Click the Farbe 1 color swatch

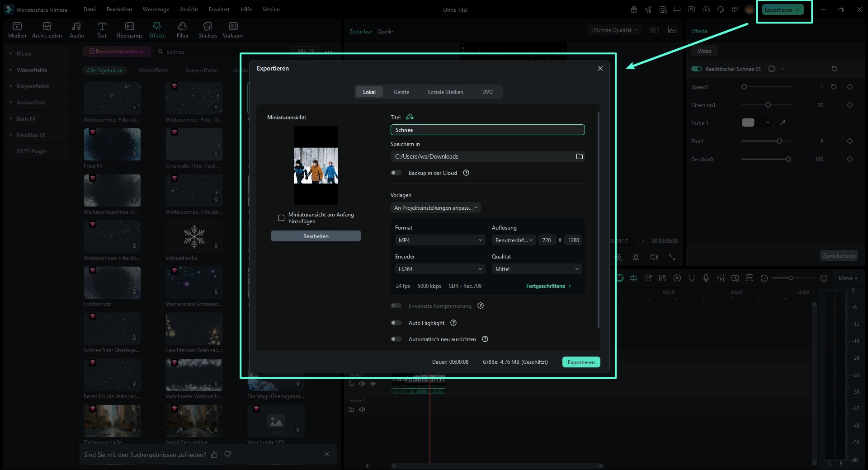tap(748, 123)
